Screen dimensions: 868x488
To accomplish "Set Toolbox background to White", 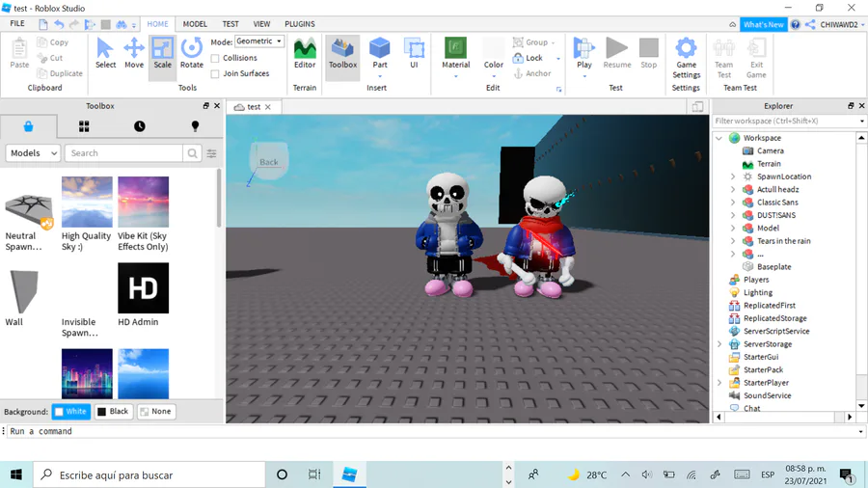I will [x=70, y=412].
